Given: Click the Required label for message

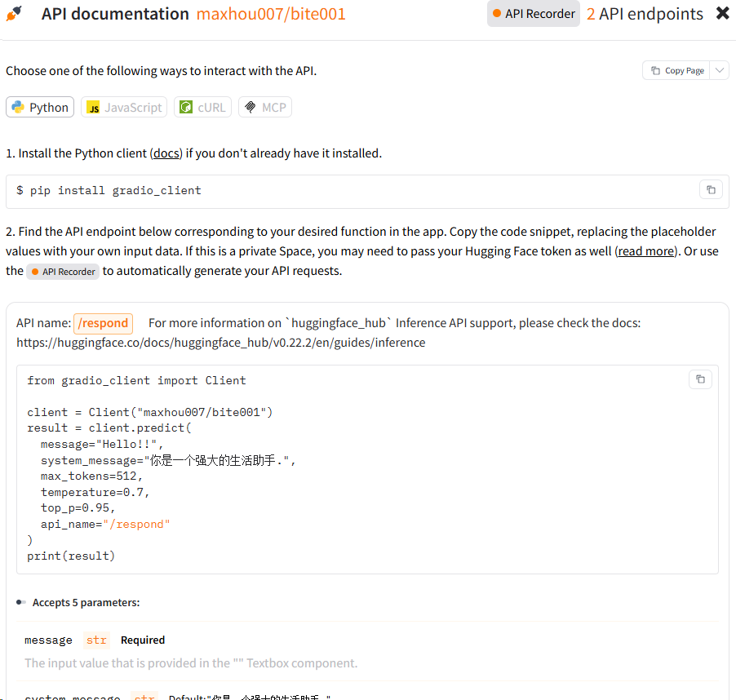Looking at the screenshot, I should (x=143, y=640).
